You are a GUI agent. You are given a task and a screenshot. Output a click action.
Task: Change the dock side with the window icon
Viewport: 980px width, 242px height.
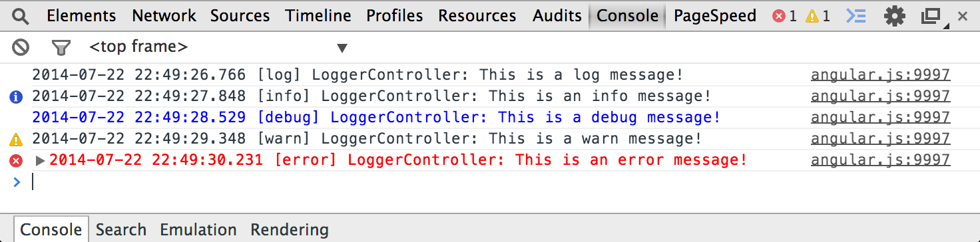pyautogui.click(x=933, y=16)
